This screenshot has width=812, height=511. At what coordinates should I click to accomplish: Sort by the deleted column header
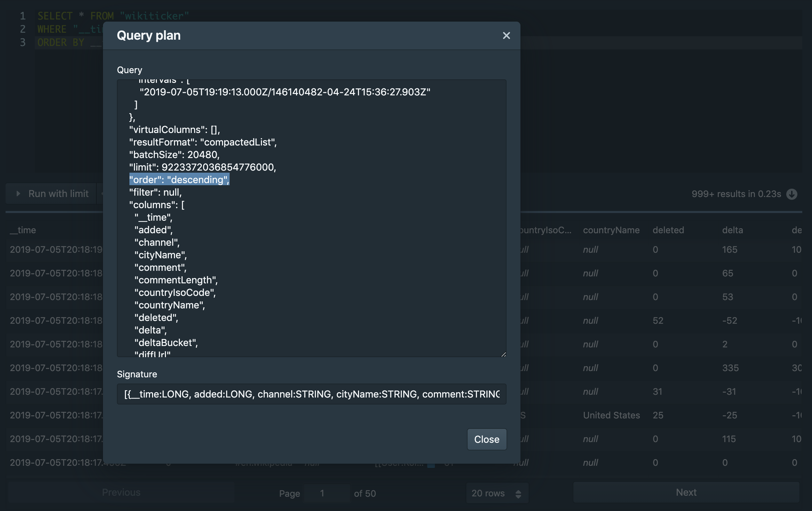668,230
